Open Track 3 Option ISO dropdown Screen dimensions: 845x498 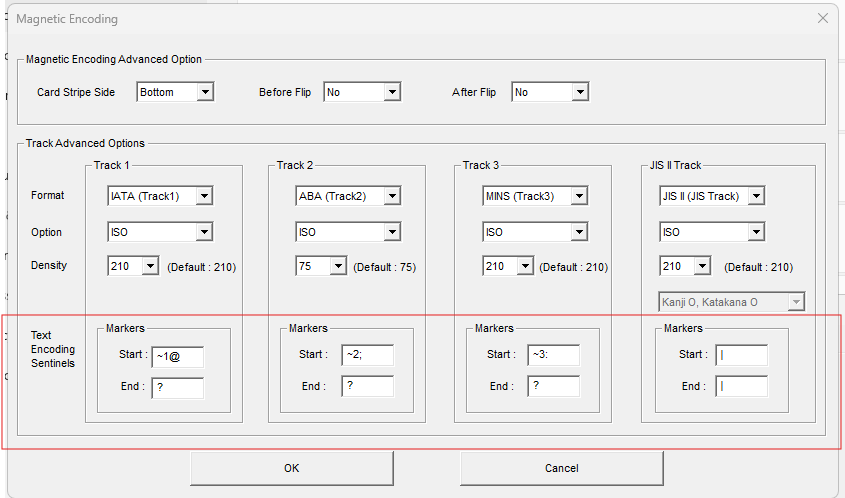(x=535, y=232)
